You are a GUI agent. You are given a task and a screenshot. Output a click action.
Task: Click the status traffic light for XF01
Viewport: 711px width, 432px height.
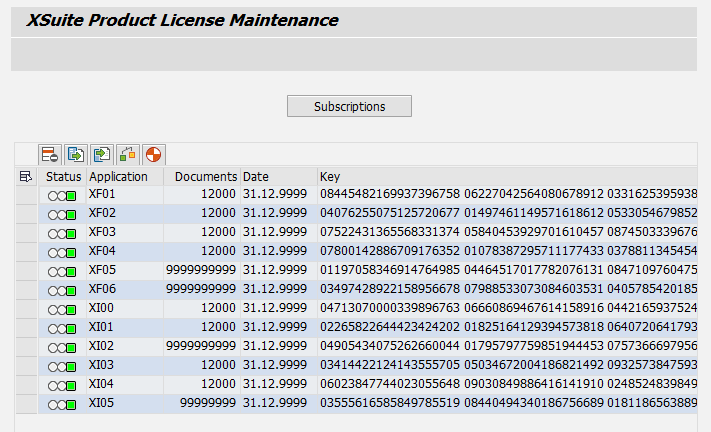pos(62,195)
